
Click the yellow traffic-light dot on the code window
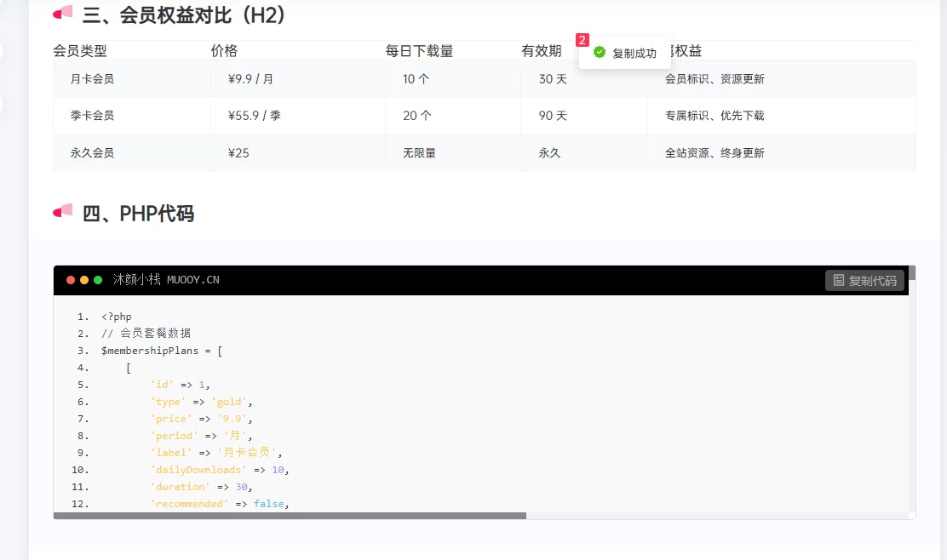pyautogui.click(x=83, y=279)
